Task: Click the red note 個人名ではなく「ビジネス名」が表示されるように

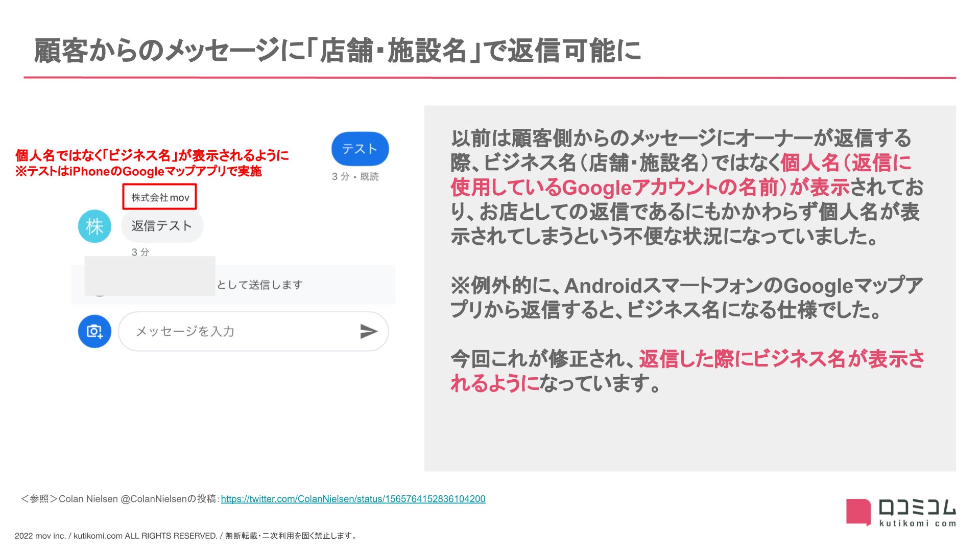Action: click(x=152, y=155)
